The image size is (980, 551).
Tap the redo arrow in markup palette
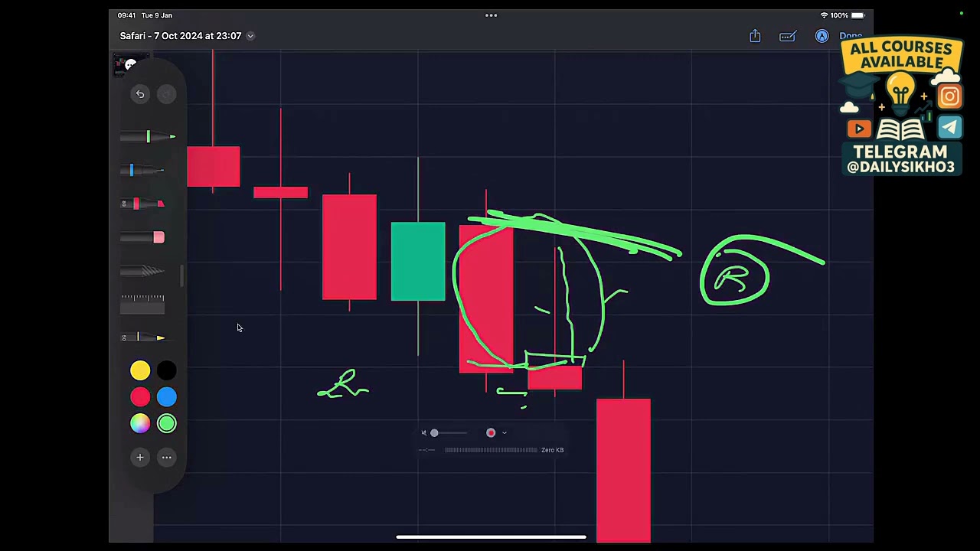pos(166,94)
